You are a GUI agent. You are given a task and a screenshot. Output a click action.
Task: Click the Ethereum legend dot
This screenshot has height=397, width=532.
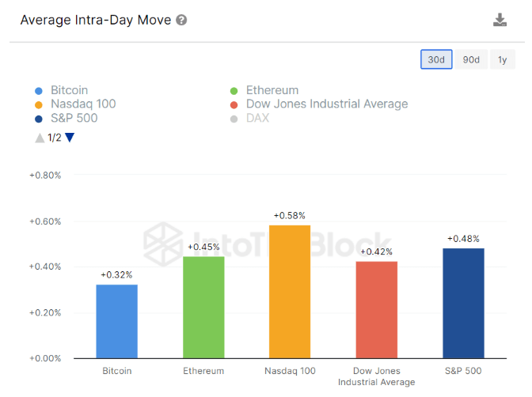tap(234, 91)
